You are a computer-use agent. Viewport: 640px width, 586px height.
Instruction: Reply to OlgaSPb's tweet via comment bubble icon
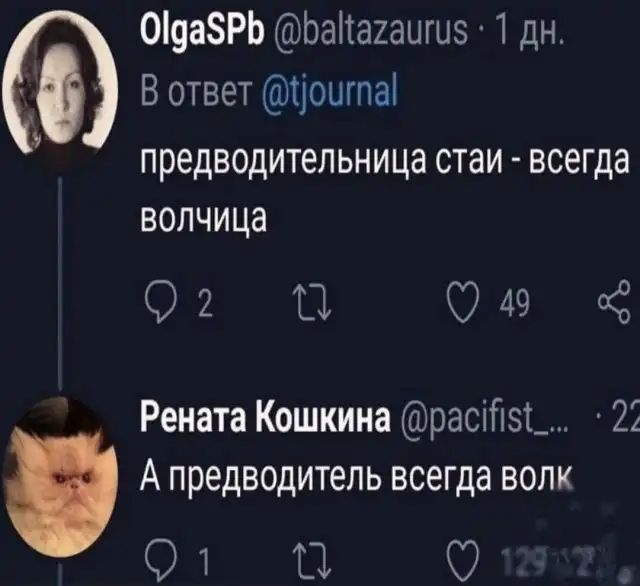point(162,305)
